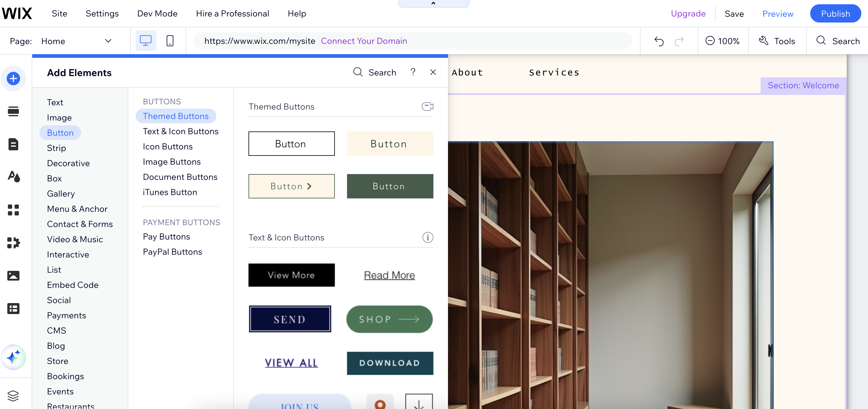Select the dark green themed Button
The image size is (868, 409).
coord(390,186)
